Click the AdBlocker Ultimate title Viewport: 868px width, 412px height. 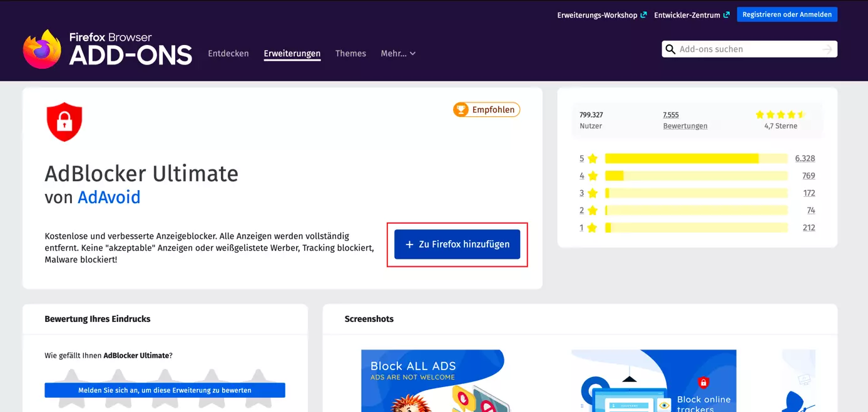(141, 173)
